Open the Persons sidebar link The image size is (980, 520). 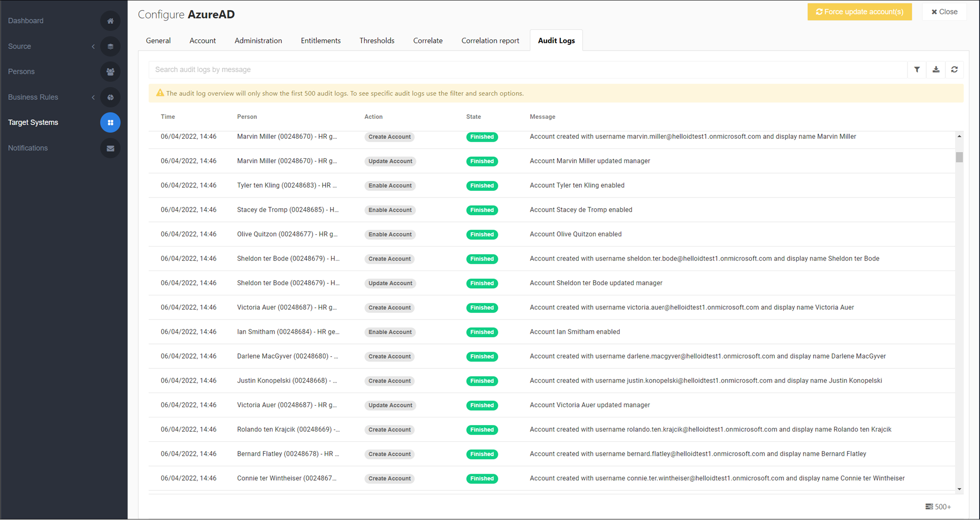21,72
